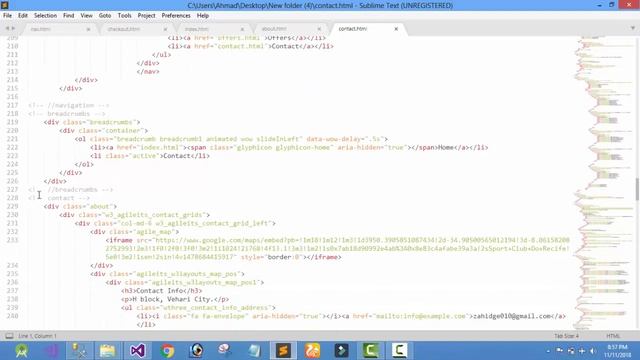The width and height of the screenshot is (640, 360).
Task: Open the Preferences menu
Action: tap(176, 16)
